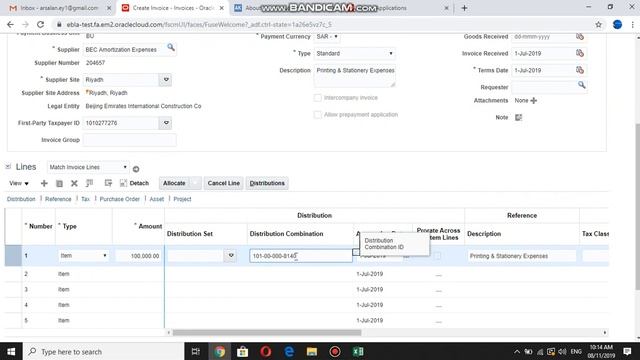Expand Supplier Site dropdown
The height and width of the screenshot is (360, 640).
tap(166, 80)
